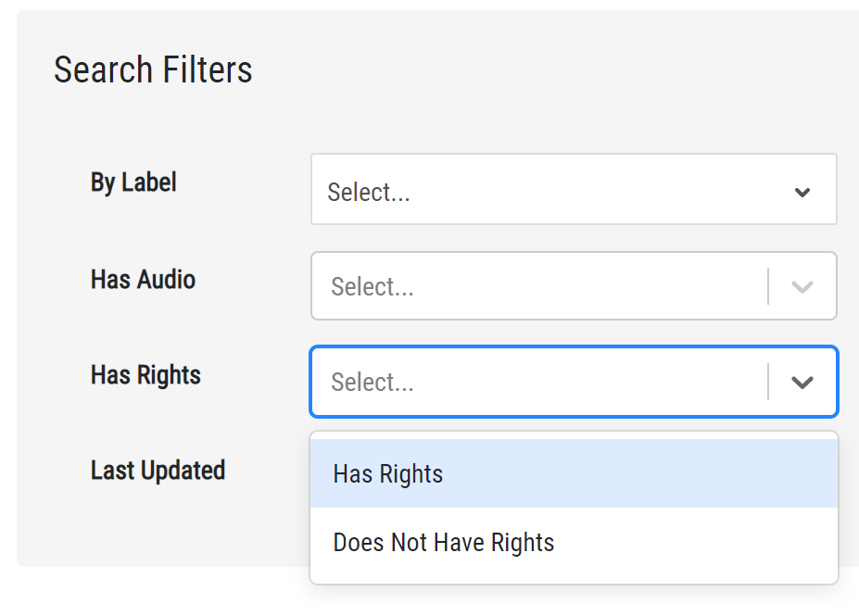Collapse the Has Rights menu via its chevron
Screen dimensions: 859x616
802,383
